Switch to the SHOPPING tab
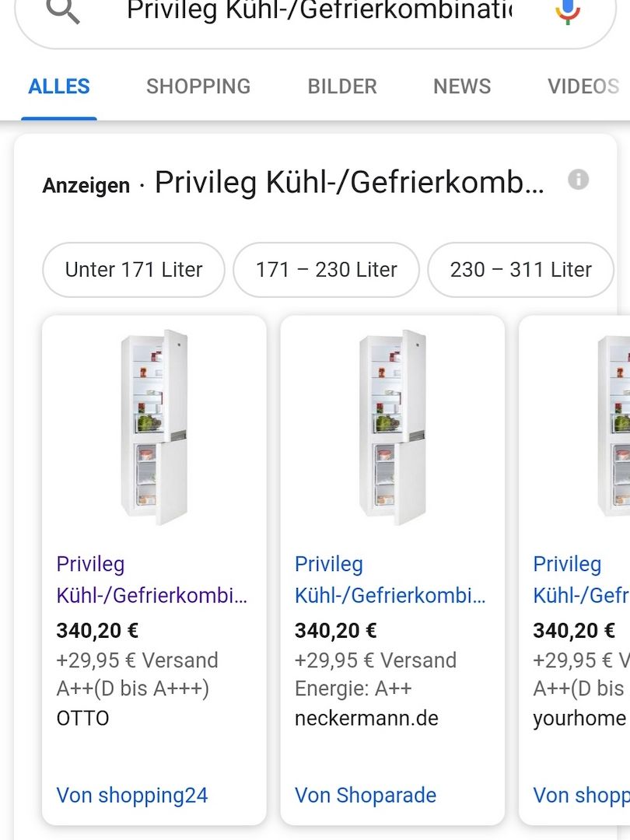 click(198, 86)
